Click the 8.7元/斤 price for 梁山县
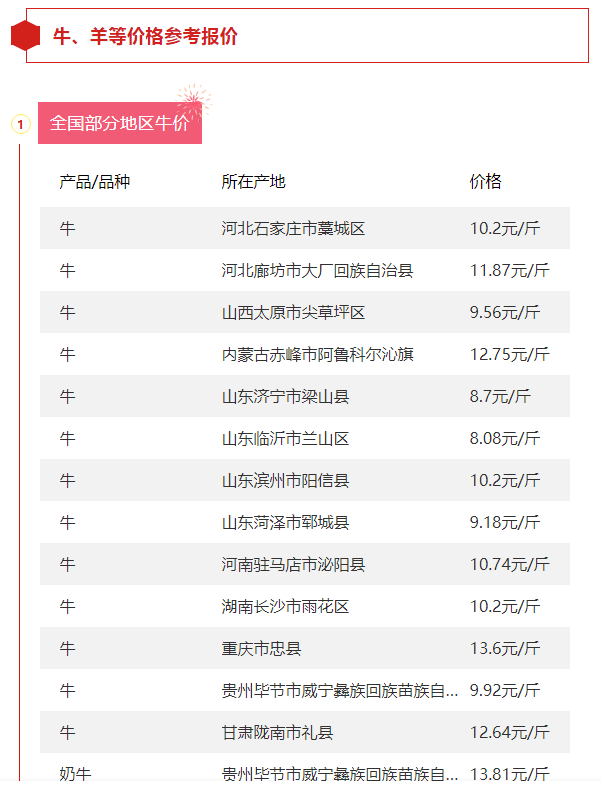 (x=500, y=397)
